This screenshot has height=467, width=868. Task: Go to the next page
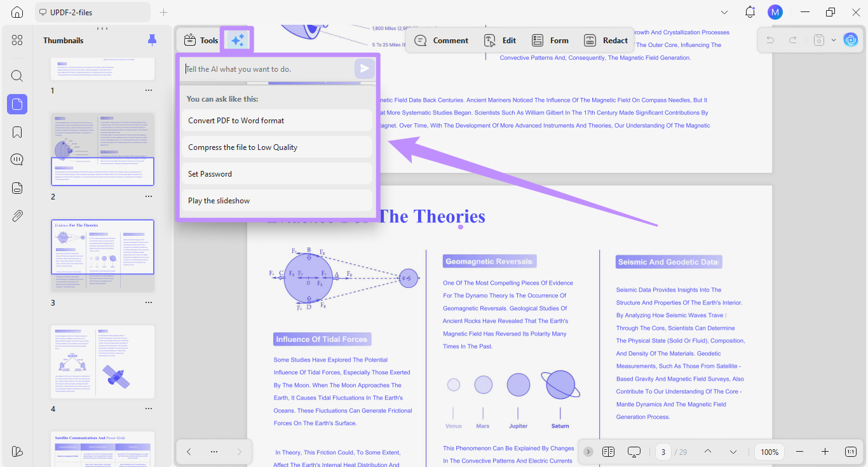(733, 452)
